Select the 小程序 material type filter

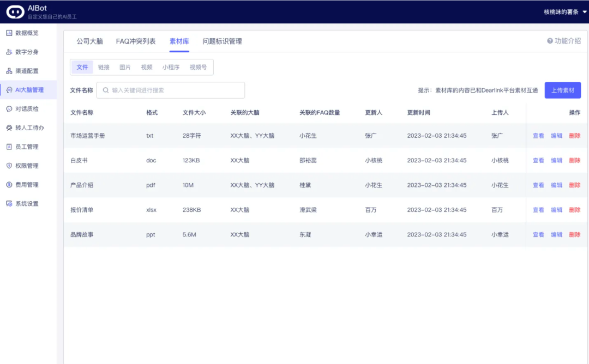tap(171, 68)
